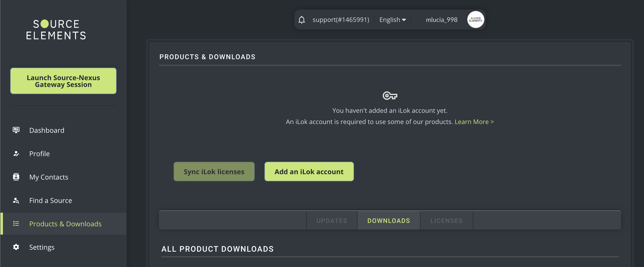Switch to the Updates tab
This screenshot has height=267, width=644.
point(332,220)
